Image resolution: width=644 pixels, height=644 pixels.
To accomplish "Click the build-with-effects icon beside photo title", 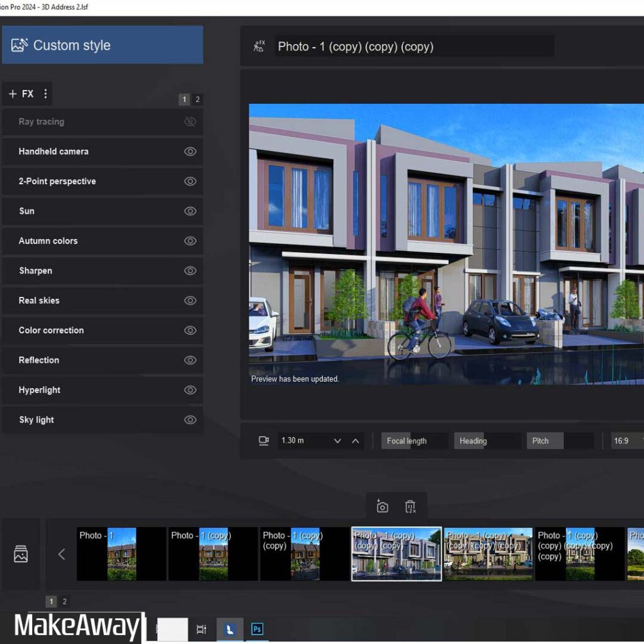I will point(258,46).
